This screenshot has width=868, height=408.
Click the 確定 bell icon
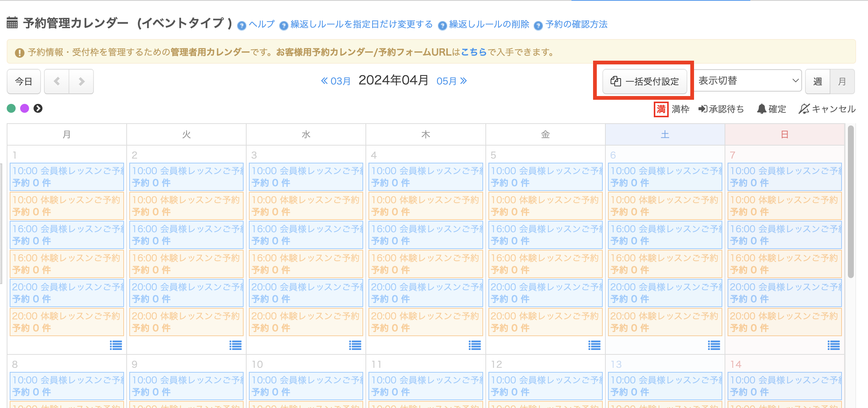(x=761, y=109)
